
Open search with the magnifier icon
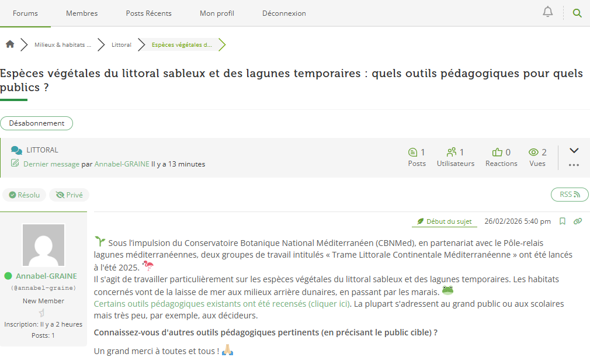(577, 13)
